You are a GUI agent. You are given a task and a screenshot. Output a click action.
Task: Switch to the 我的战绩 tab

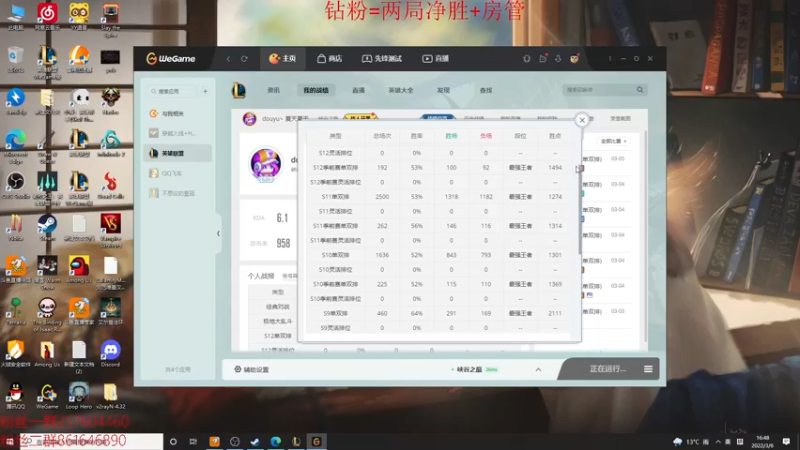(x=316, y=90)
